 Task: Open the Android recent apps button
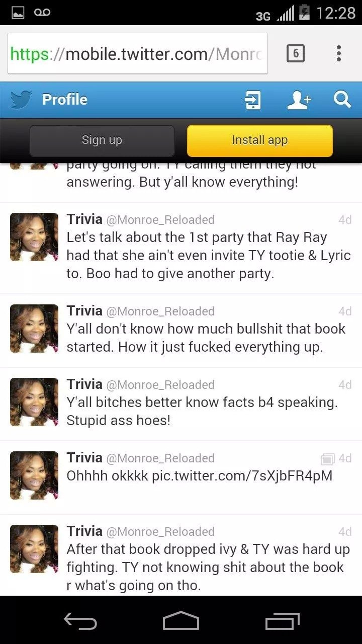(x=282, y=620)
